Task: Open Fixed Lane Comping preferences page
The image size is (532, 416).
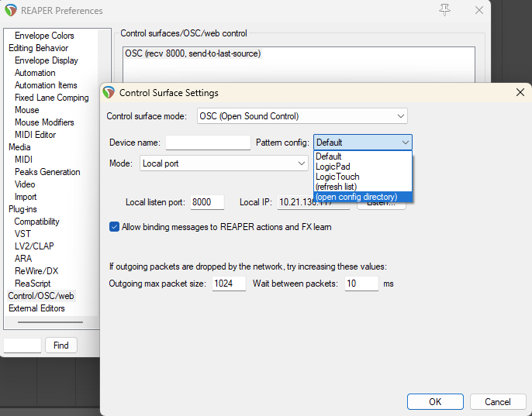Action: 51,98
